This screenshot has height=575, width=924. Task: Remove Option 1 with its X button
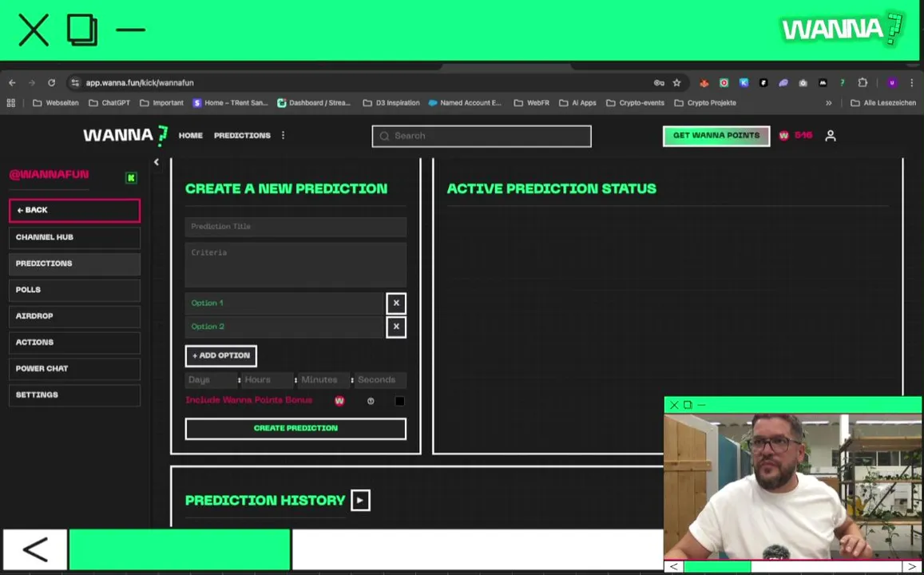coord(396,303)
